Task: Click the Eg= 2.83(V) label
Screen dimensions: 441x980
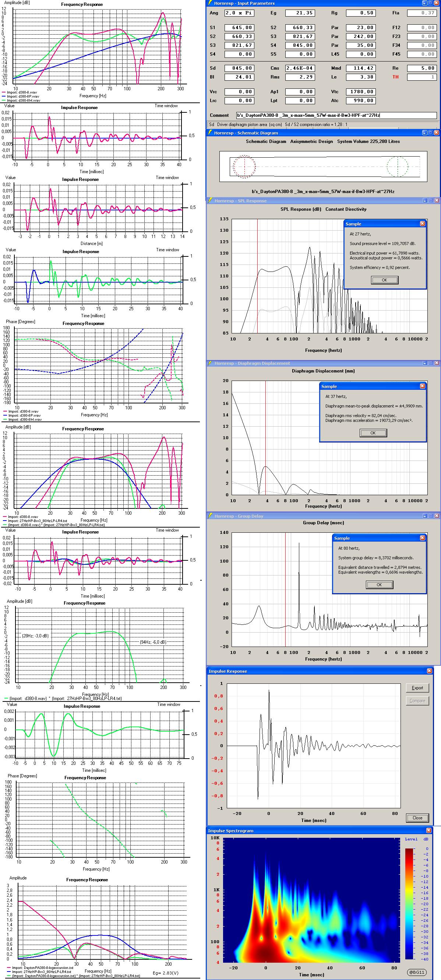Action: (x=165, y=973)
